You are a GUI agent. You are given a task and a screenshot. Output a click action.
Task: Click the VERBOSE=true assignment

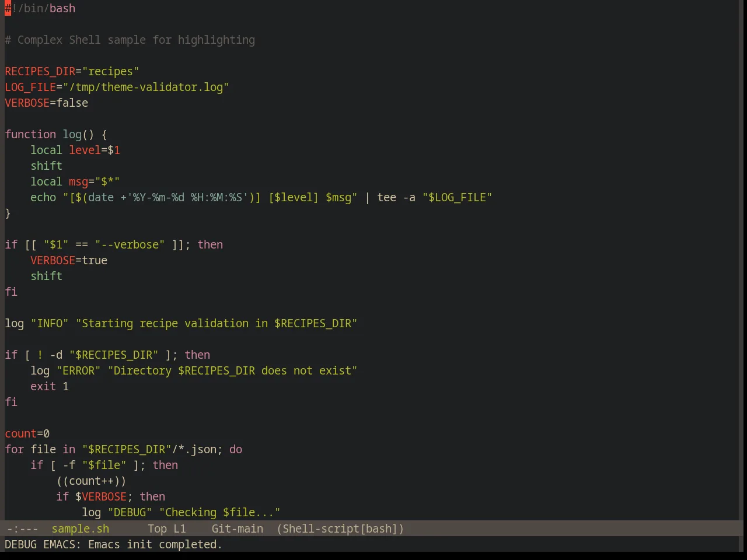coord(69,260)
